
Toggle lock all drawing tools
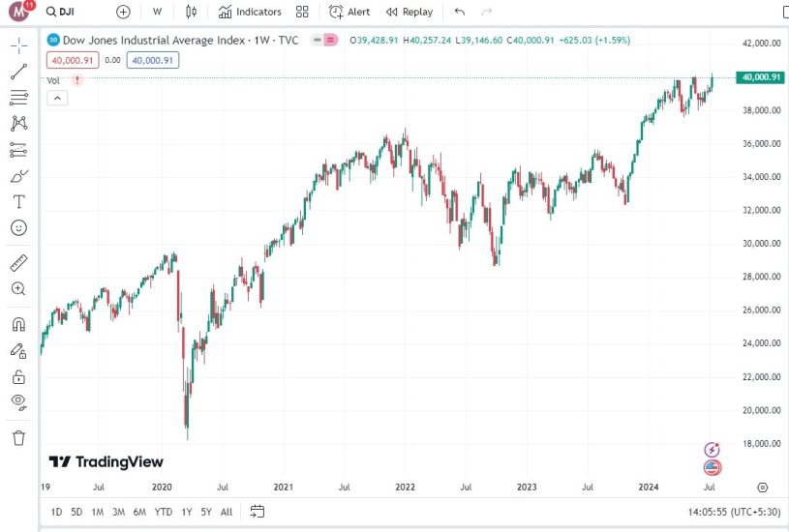click(18, 376)
